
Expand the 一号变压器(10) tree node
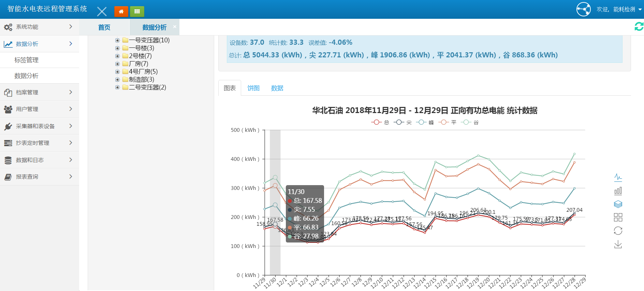point(117,40)
